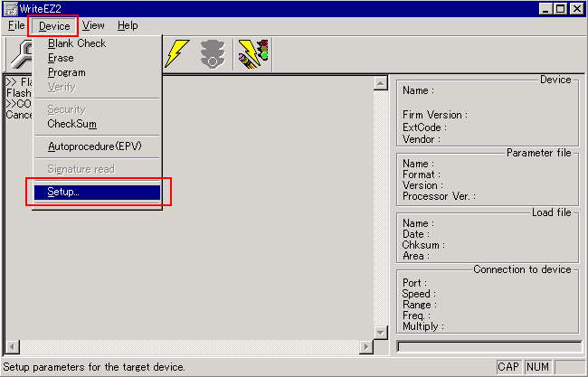Click the Format label in Parameter file
The image size is (588, 377).
422,174
